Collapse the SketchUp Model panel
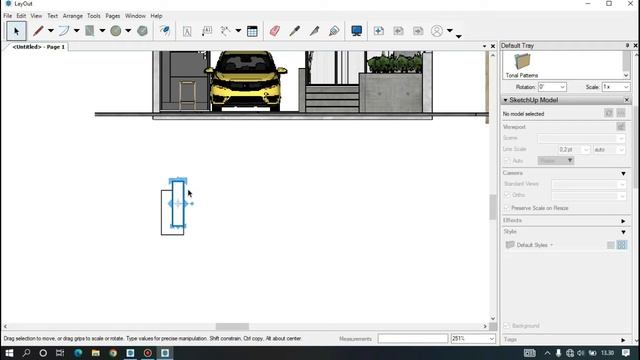Image resolution: width=640 pixels, height=360 pixels. tap(505, 100)
